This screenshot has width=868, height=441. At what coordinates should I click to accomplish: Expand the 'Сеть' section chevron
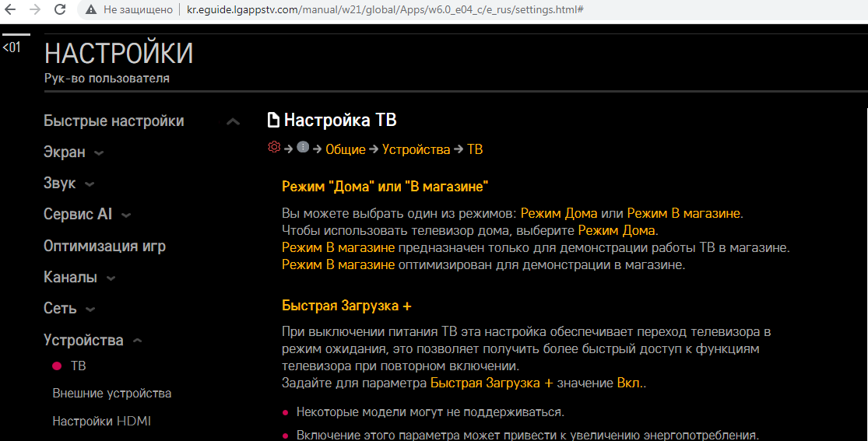click(91, 310)
